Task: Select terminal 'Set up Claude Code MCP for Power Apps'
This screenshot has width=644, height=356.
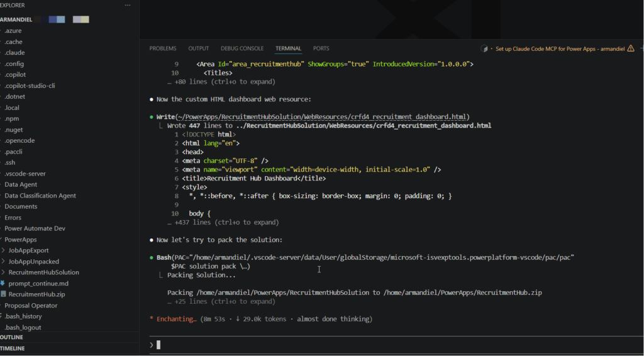Action: click(560, 48)
